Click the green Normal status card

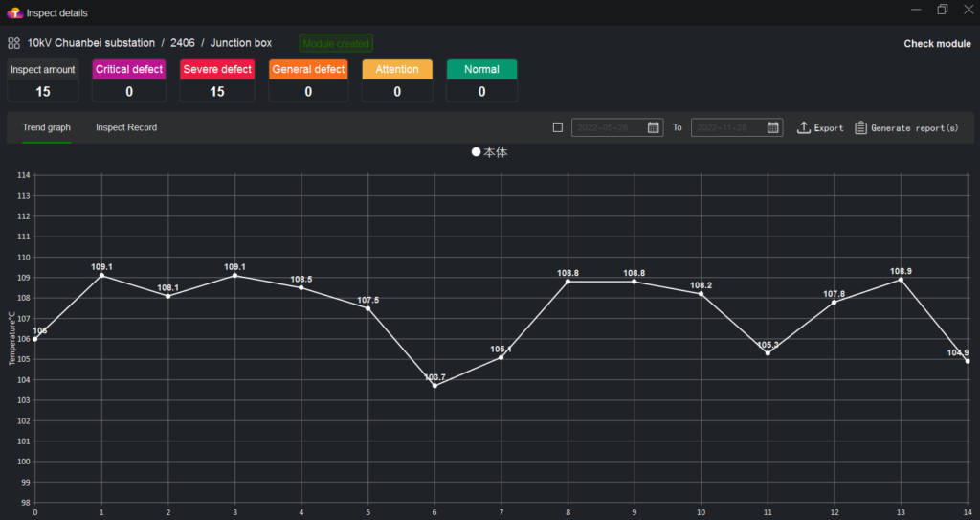pos(481,70)
